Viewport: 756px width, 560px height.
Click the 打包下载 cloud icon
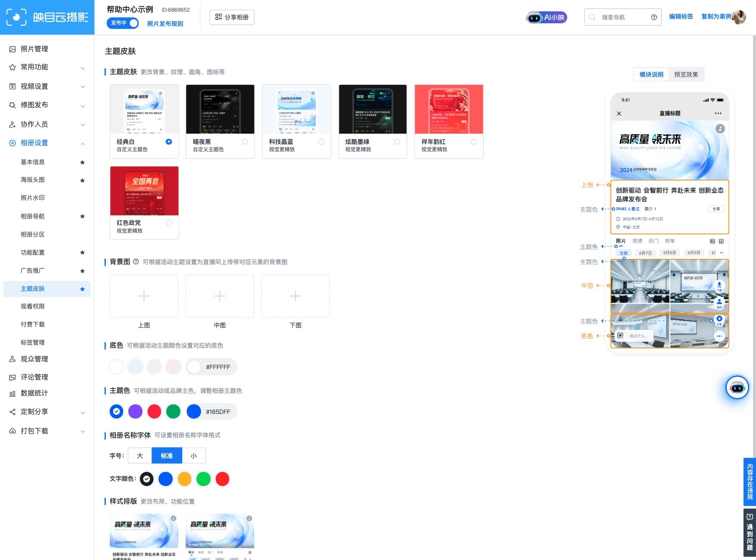click(x=12, y=431)
